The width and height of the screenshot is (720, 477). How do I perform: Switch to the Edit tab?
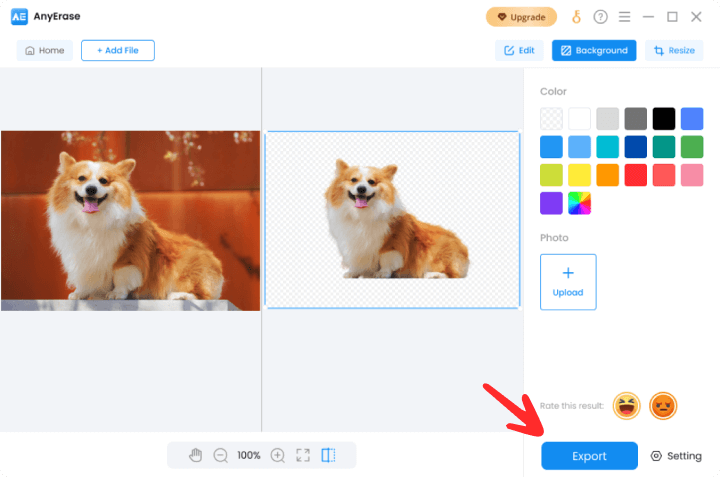tap(519, 50)
